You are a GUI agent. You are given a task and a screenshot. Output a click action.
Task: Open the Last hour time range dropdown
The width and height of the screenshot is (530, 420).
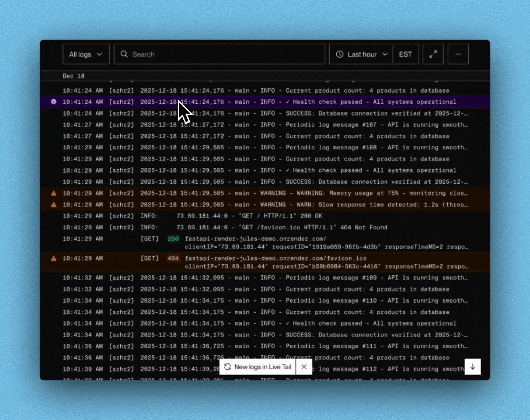[361, 54]
